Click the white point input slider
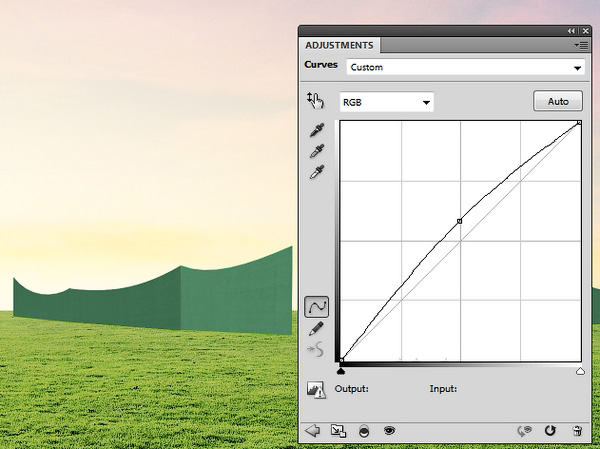Viewport: 600px width, 449px height. (580, 371)
